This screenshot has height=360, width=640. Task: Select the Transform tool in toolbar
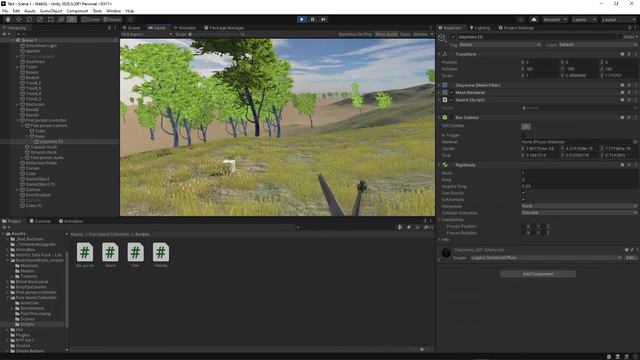[x=61, y=19]
